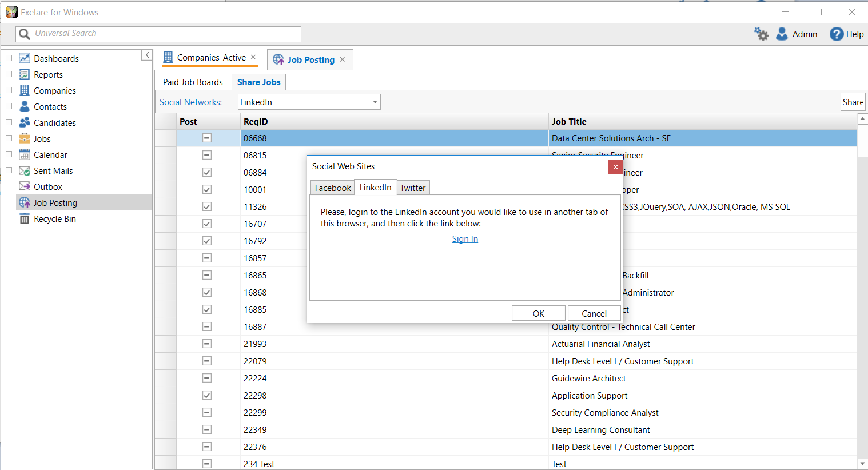The image size is (868, 470).
Task: Toggle Post checkbox for ReqID 16857
Action: [207, 258]
